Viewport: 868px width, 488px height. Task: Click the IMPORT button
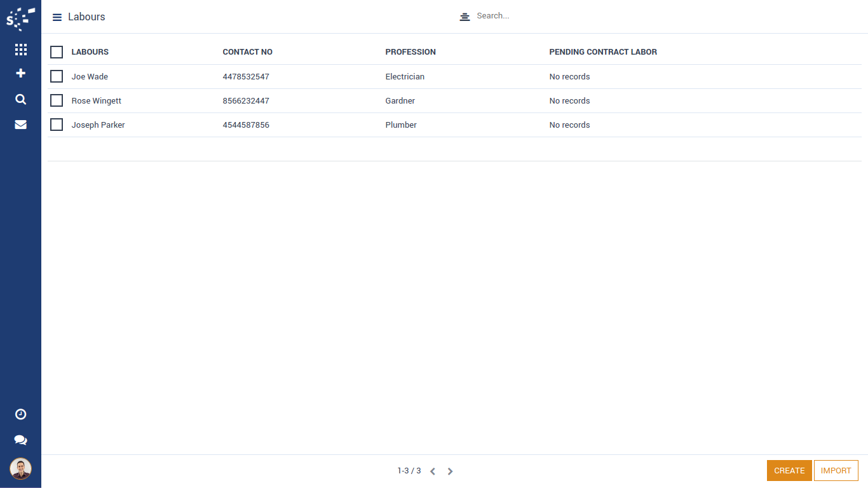(836, 471)
